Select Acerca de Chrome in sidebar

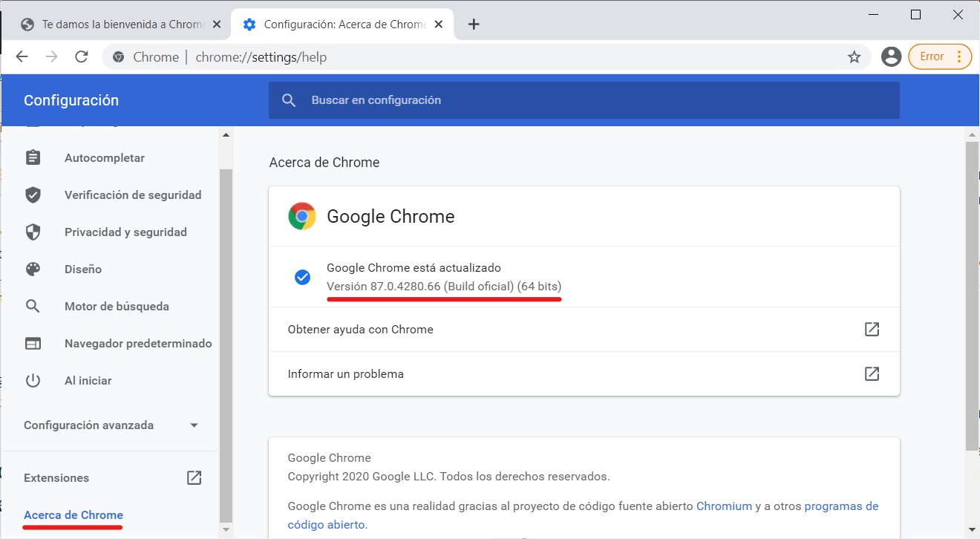73,514
